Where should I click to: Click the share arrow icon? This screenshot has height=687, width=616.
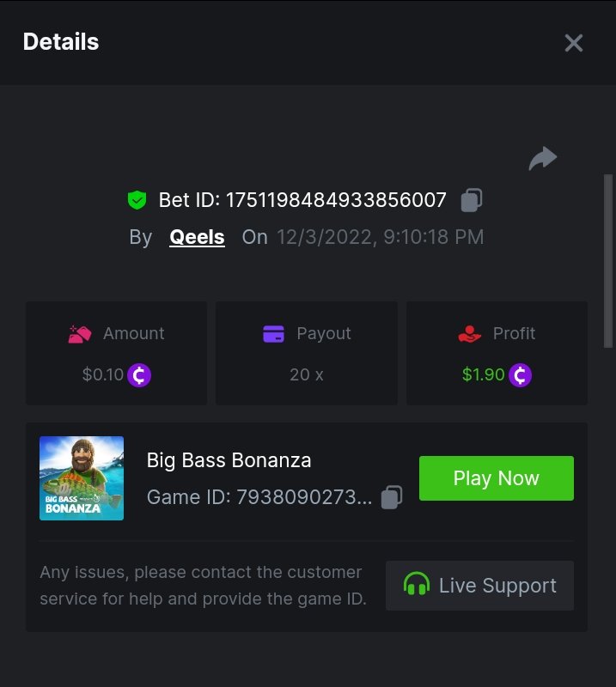coord(543,159)
